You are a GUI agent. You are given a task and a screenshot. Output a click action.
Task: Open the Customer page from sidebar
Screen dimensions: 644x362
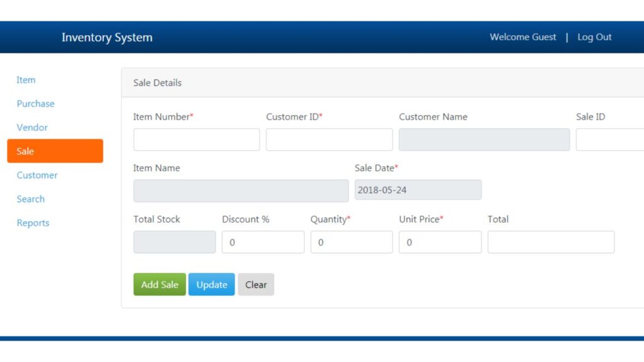(37, 175)
